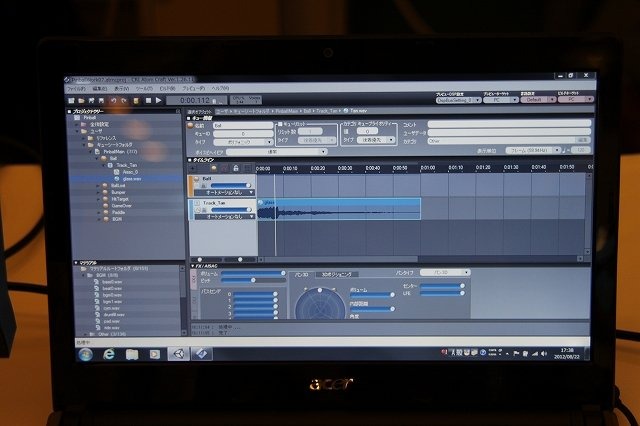The image size is (640, 426).
Task: Click the orange cue icon in timeline toolbar
Action: [213, 168]
